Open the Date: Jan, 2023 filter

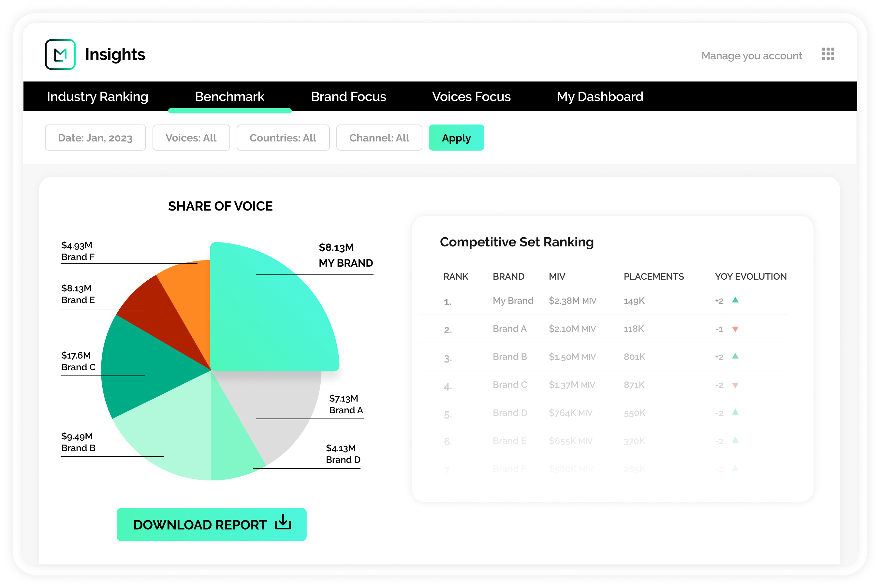pos(95,138)
